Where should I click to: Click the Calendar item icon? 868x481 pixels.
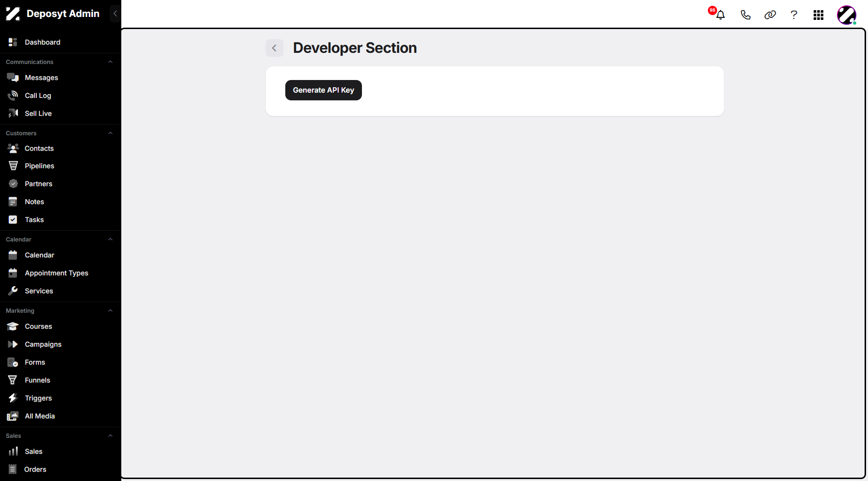pyautogui.click(x=13, y=255)
